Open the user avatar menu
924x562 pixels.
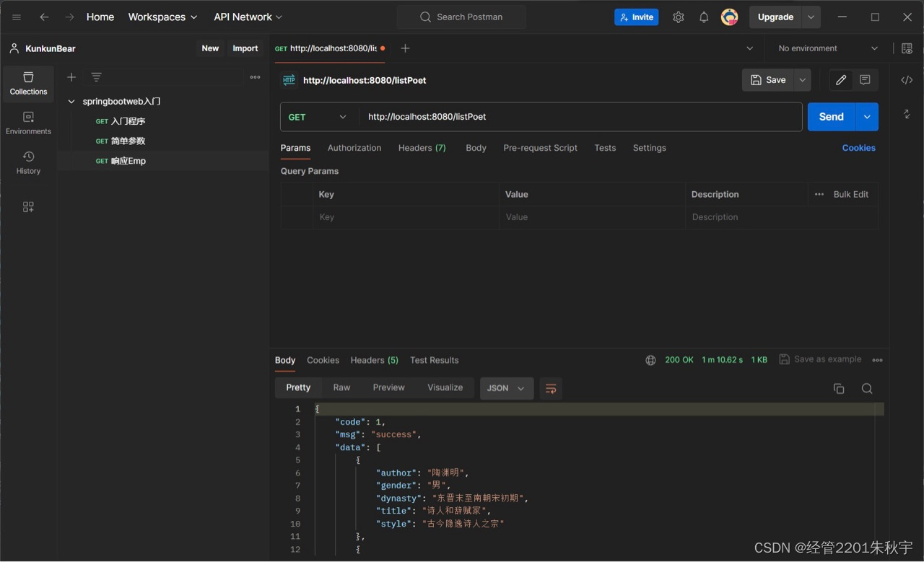(730, 17)
